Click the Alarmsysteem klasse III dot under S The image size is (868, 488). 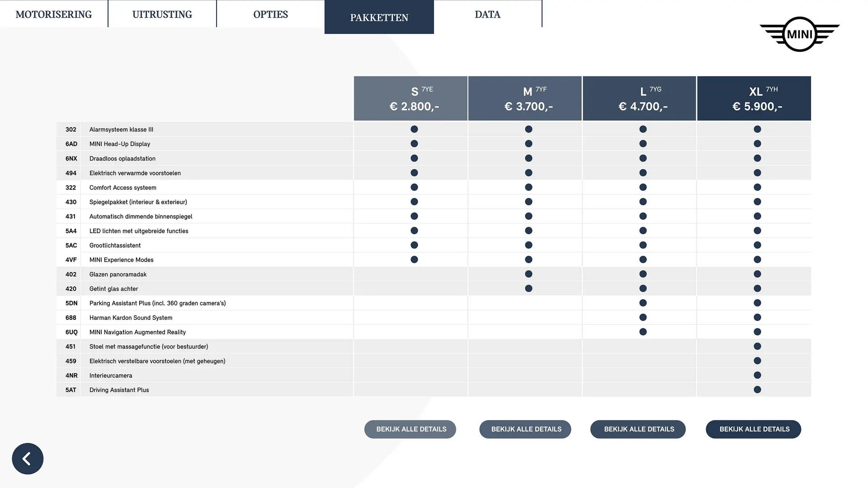coord(414,129)
